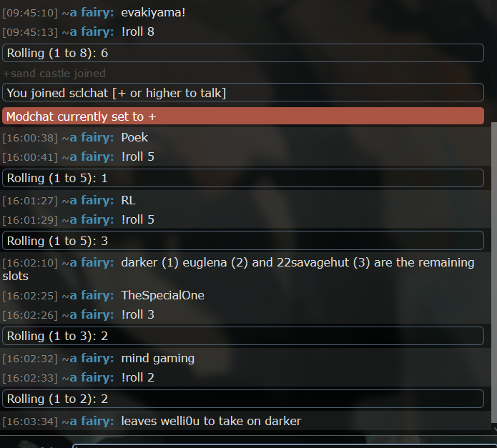Click the 'You joined sclchat' message box
Image resolution: width=497 pixels, height=448 pixels.
point(243,93)
